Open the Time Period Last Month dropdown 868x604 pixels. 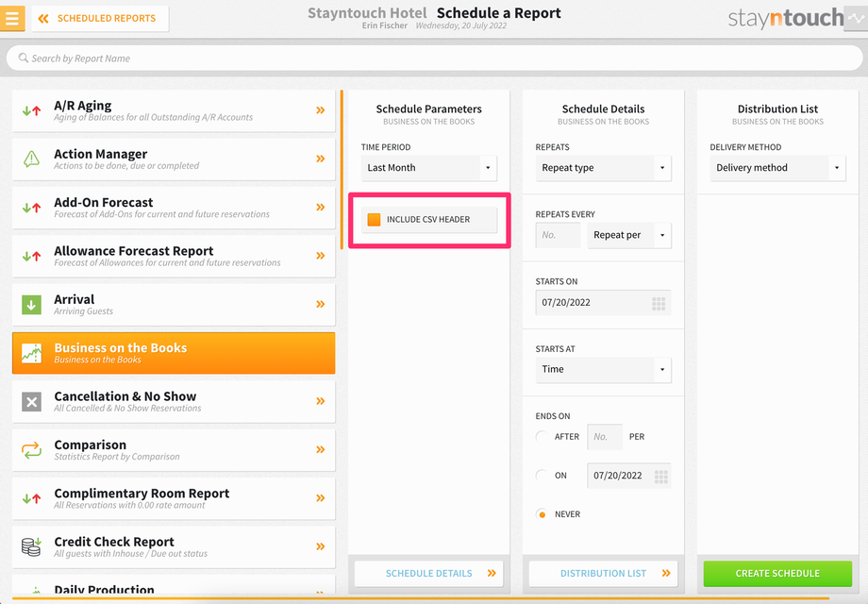tap(429, 168)
